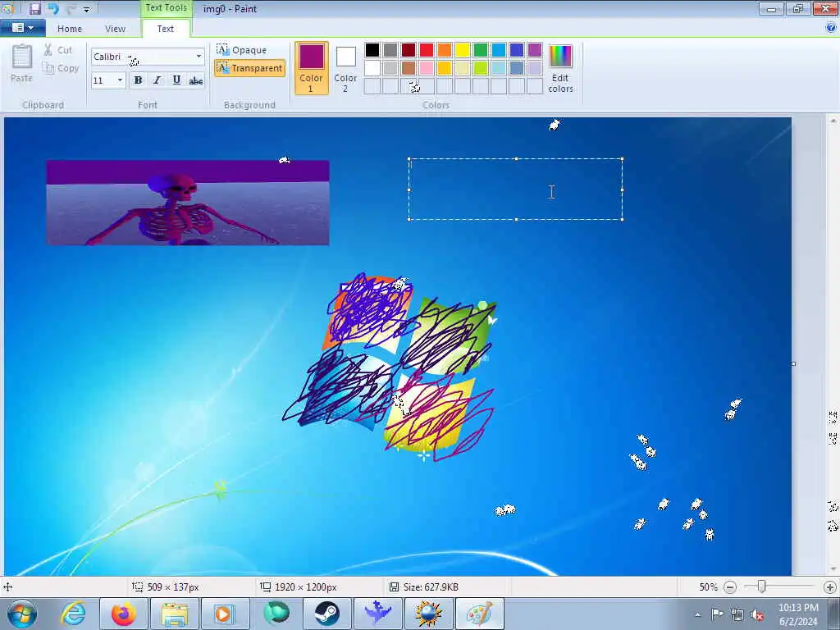
Task: Click the network tray icon
Action: 737,614
